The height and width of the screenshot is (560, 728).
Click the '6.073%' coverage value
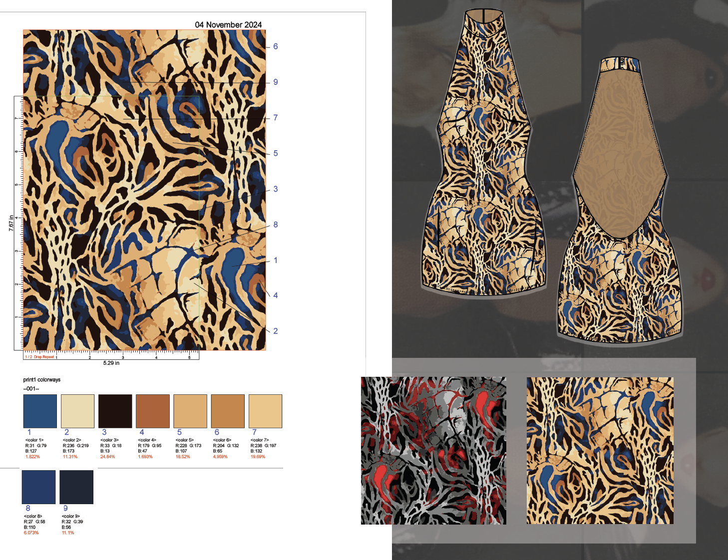coord(31,533)
